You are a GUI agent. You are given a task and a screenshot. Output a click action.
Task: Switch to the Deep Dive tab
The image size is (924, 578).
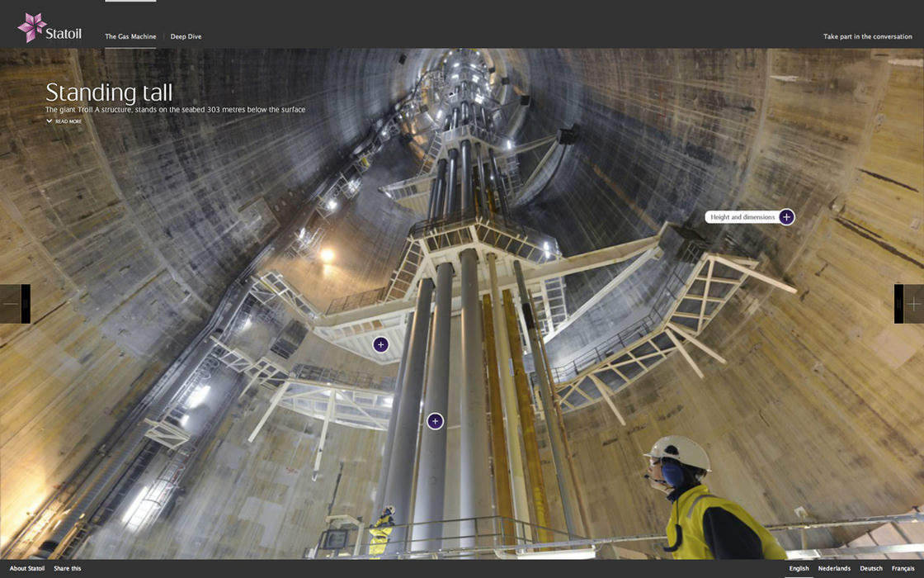(x=186, y=36)
